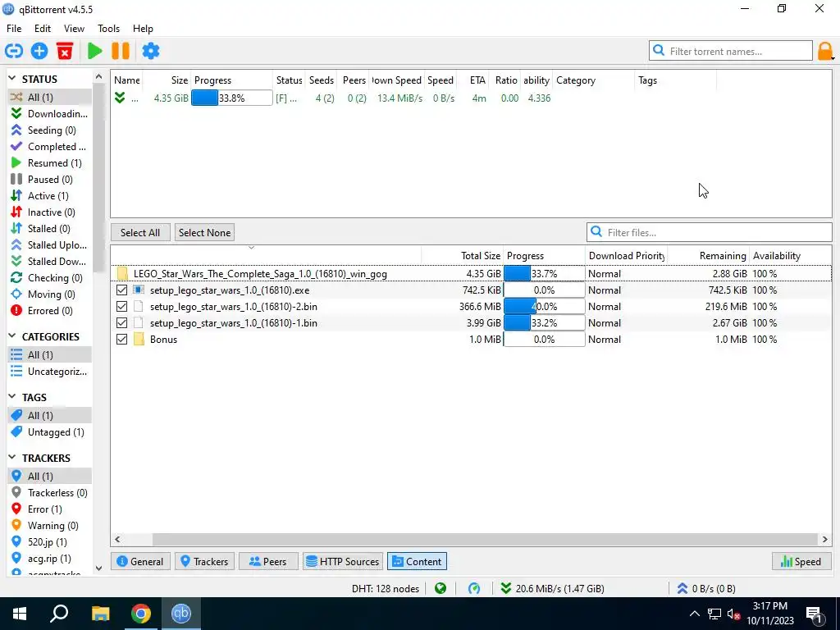Open priority dropdown for the .exe file

point(626,290)
